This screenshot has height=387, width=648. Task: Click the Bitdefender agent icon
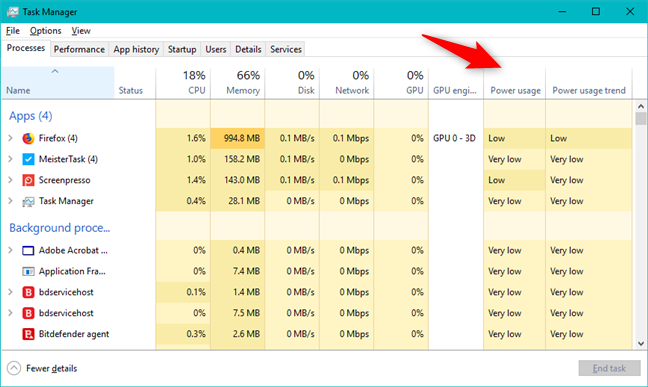(28, 334)
